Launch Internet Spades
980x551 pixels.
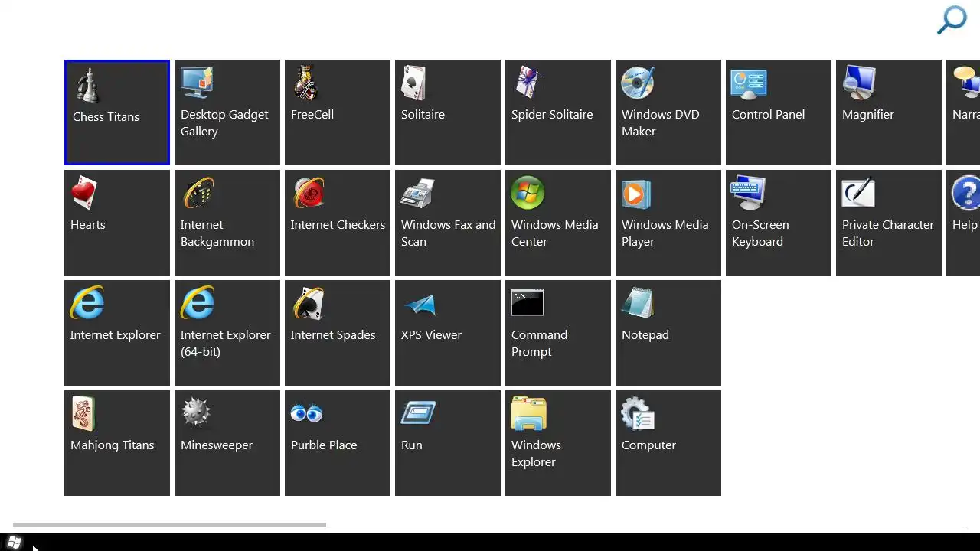click(338, 333)
